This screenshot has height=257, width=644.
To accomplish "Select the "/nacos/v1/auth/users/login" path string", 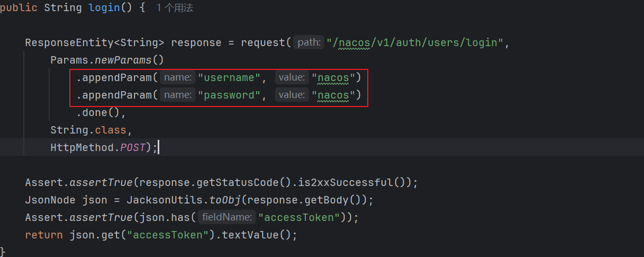I will [x=415, y=42].
